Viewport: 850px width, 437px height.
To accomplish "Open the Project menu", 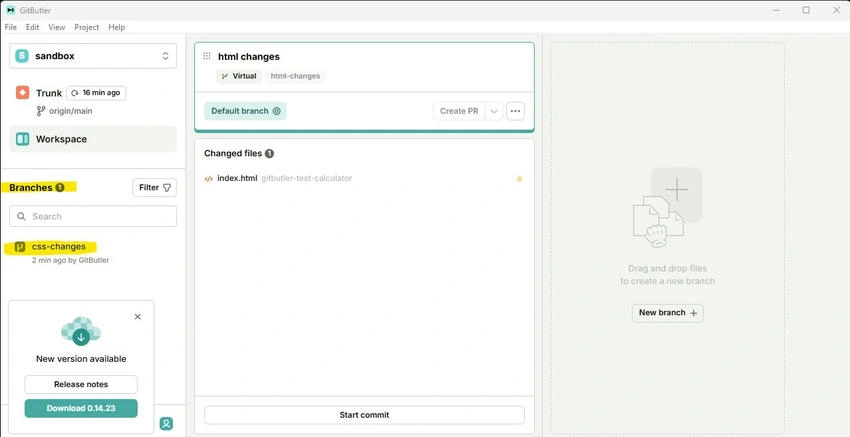I will coord(87,27).
